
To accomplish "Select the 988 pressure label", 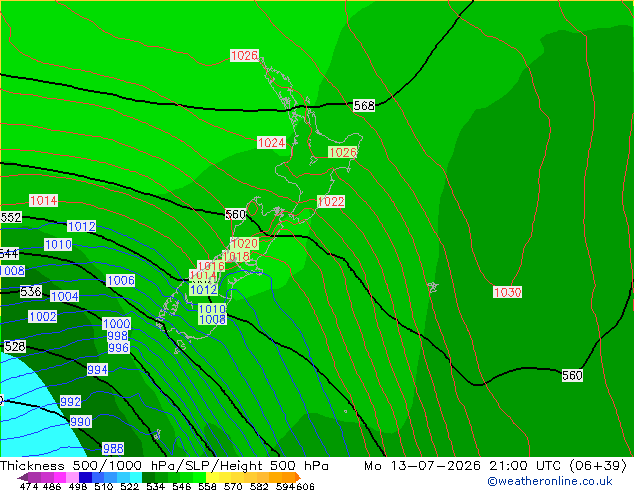I will (113, 448).
